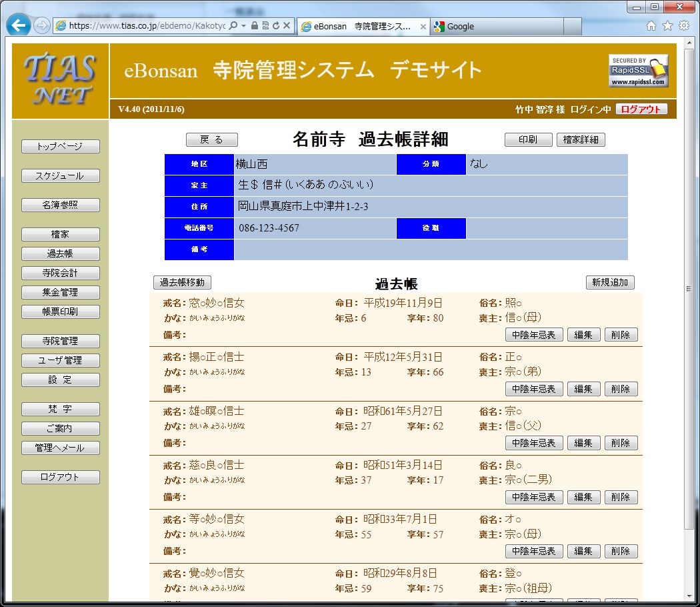The width and height of the screenshot is (700, 607).
Task: Click the page scrollbar up arrow
Action: tap(690, 43)
